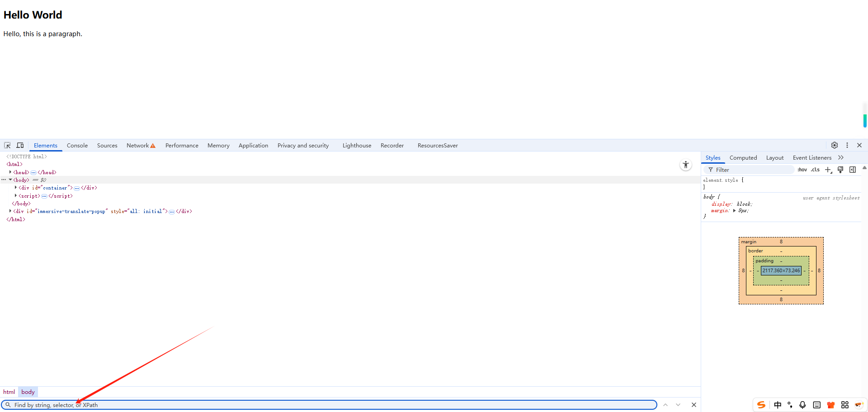Collapse the body element node
This screenshot has width=868, height=412.
10,180
